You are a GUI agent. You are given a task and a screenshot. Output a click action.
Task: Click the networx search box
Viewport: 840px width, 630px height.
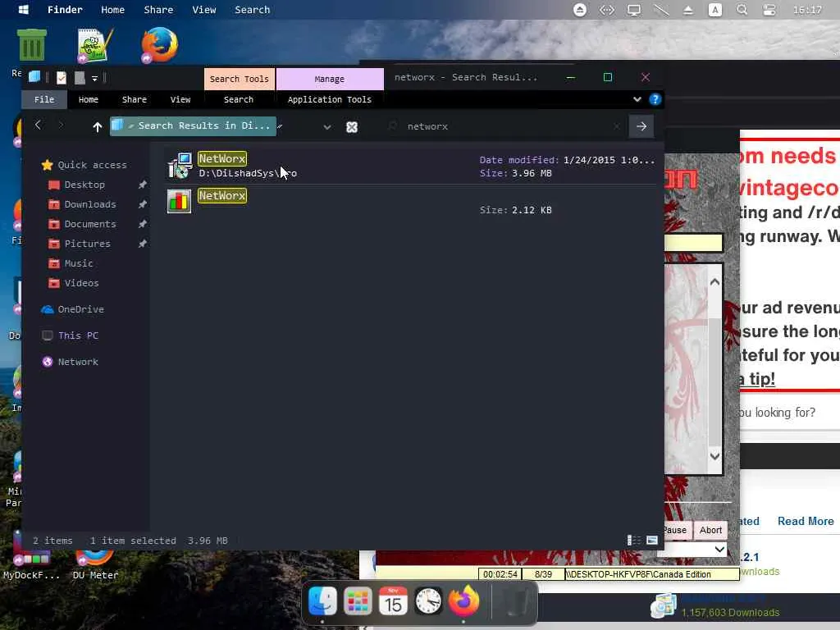click(505, 126)
